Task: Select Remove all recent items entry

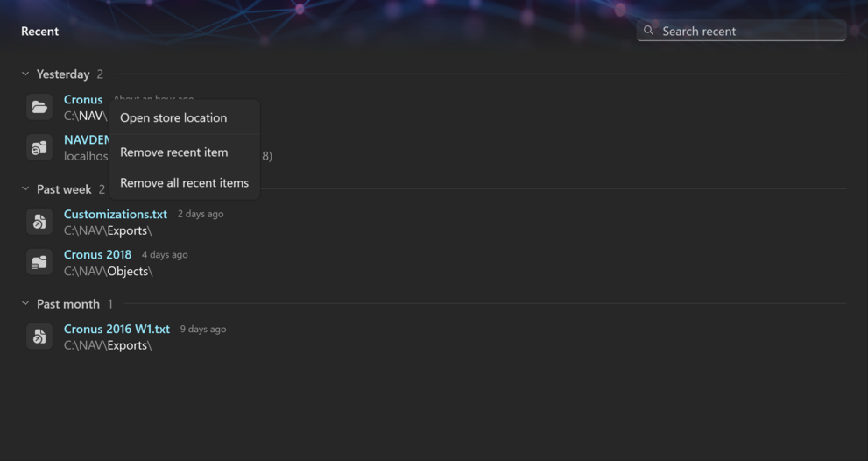Action: pos(184,182)
